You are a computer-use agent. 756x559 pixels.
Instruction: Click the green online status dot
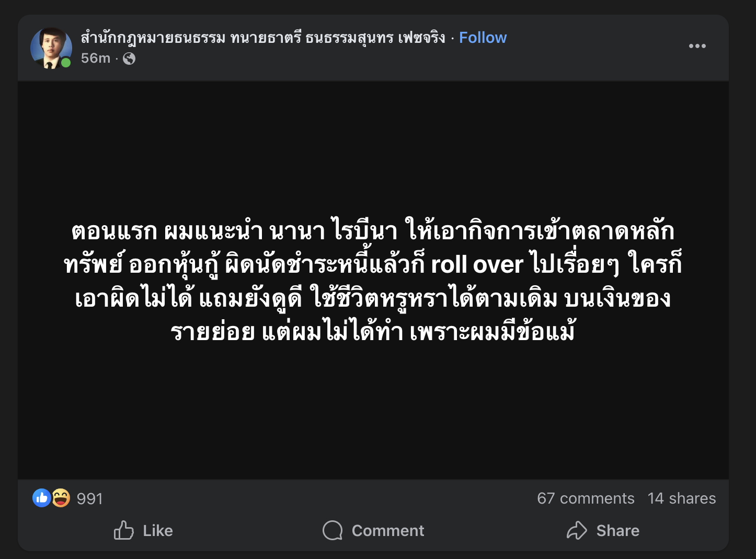(x=66, y=63)
